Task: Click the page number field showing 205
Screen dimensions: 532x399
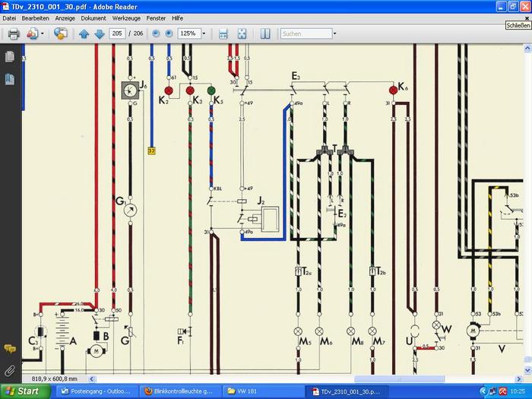Action: click(117, 33)
